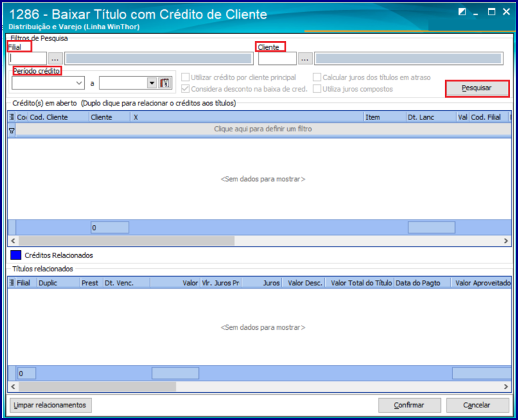The width and height of the screenshot is (518, 420).
Task: Toggle Calcular juros dos títulos em atraso
Action: coord(317,78)
